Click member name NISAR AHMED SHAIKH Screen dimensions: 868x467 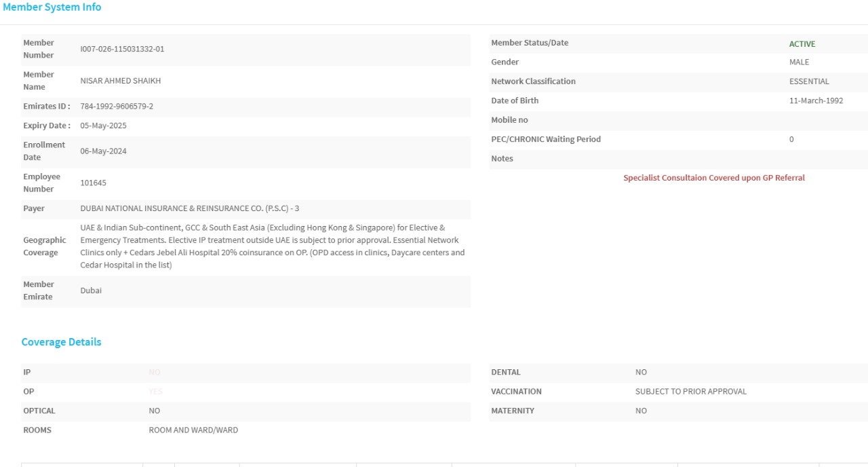tap(121, 81)
